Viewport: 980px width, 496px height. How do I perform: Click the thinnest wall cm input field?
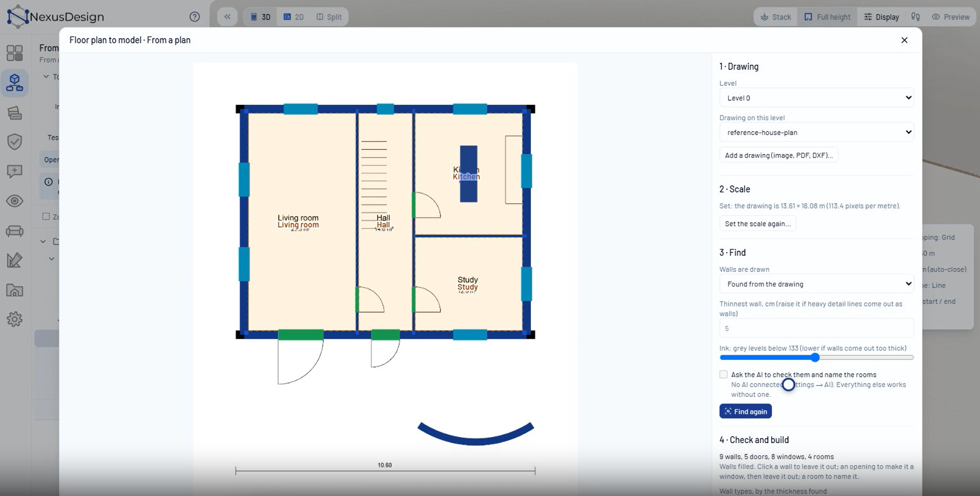817,328
